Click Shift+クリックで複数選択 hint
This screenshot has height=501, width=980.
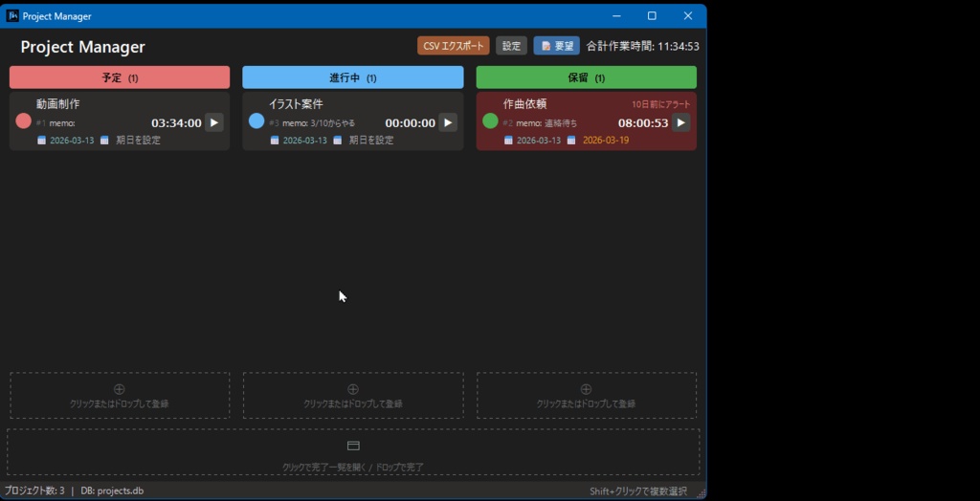(x=638, y=491)
